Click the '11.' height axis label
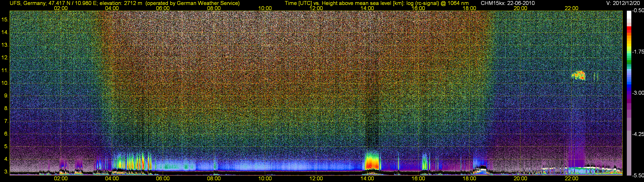This screenshot has height=182, width=644. click(5, 71)
